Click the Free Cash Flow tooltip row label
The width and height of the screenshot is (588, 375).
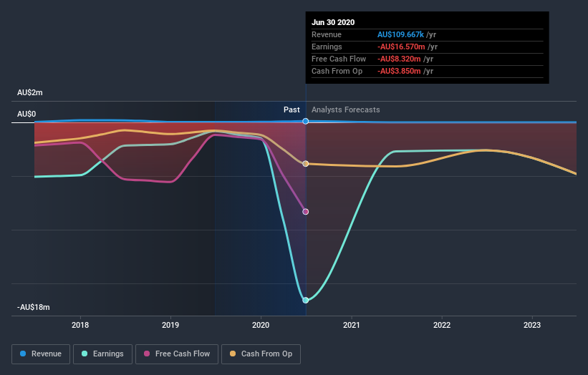[339, 59]
